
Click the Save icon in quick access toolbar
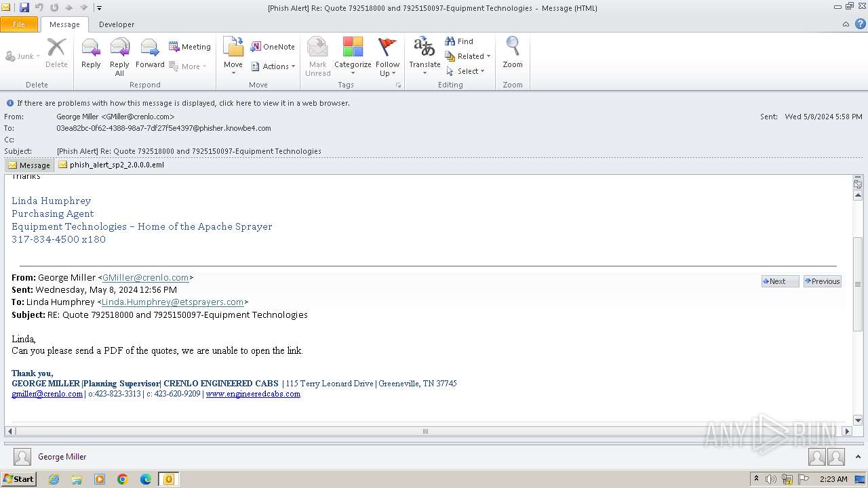(24, 7)
